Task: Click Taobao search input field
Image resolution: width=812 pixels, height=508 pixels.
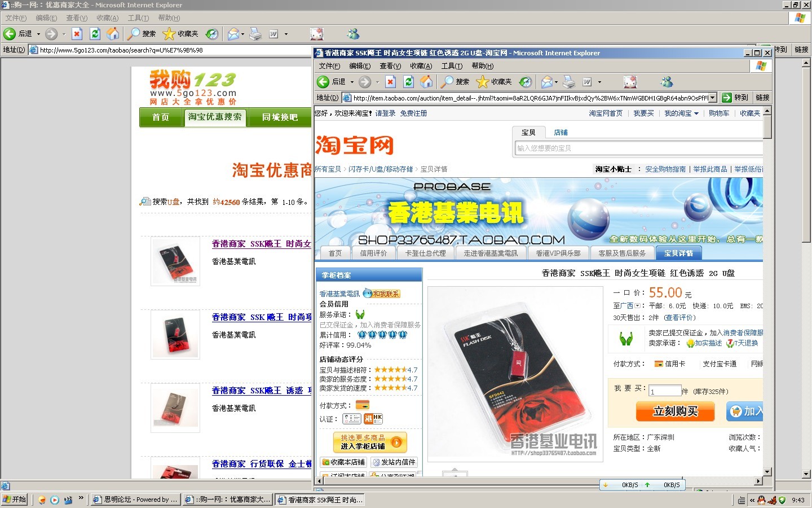Action: [638, 148]
